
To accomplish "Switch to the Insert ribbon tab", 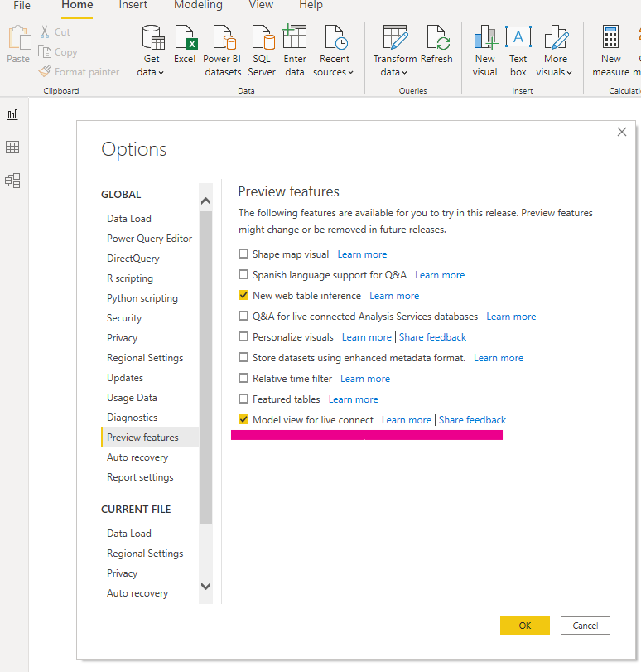I will 133,5.
